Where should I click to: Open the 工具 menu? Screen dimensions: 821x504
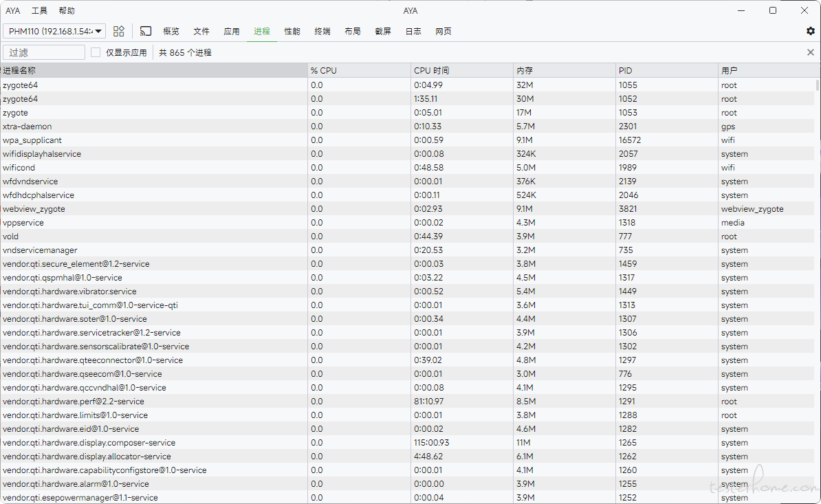pos(40,10)
